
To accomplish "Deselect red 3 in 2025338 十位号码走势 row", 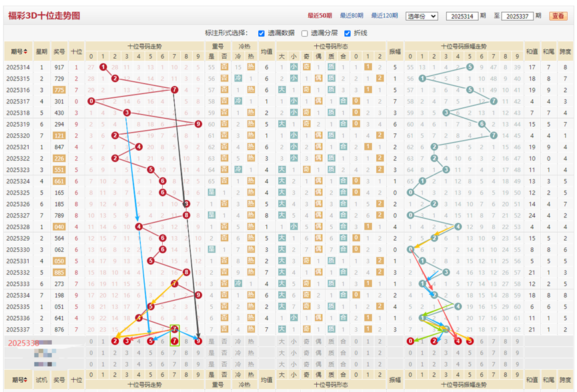I will (x=127, y=341).
